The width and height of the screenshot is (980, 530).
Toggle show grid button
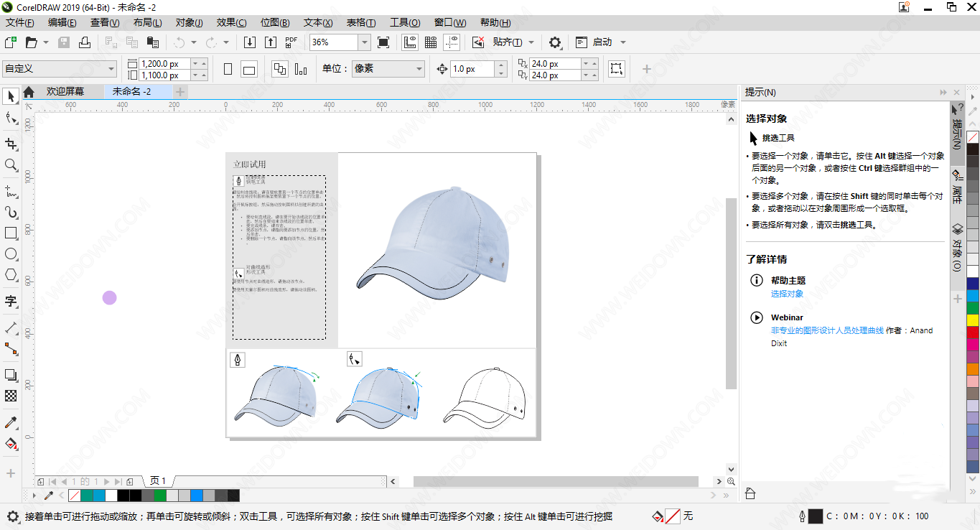click(x=431, y=42)
